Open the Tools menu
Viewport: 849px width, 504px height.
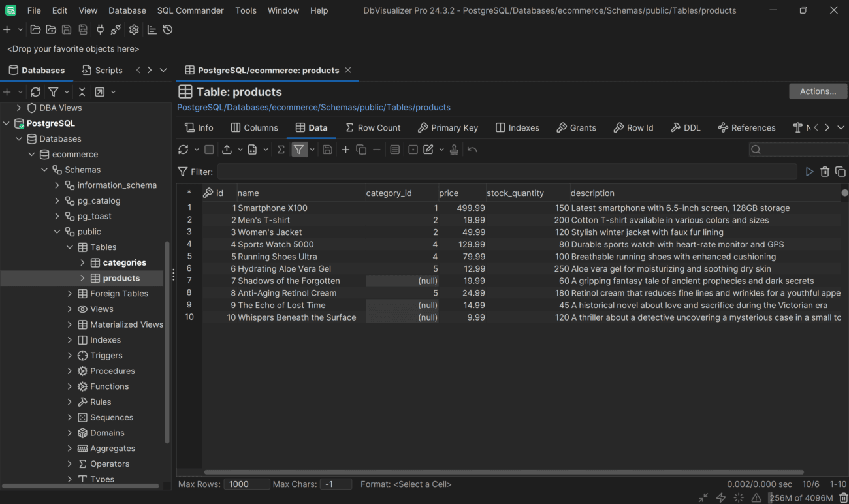pyautogui.click(x=246, y=10)
